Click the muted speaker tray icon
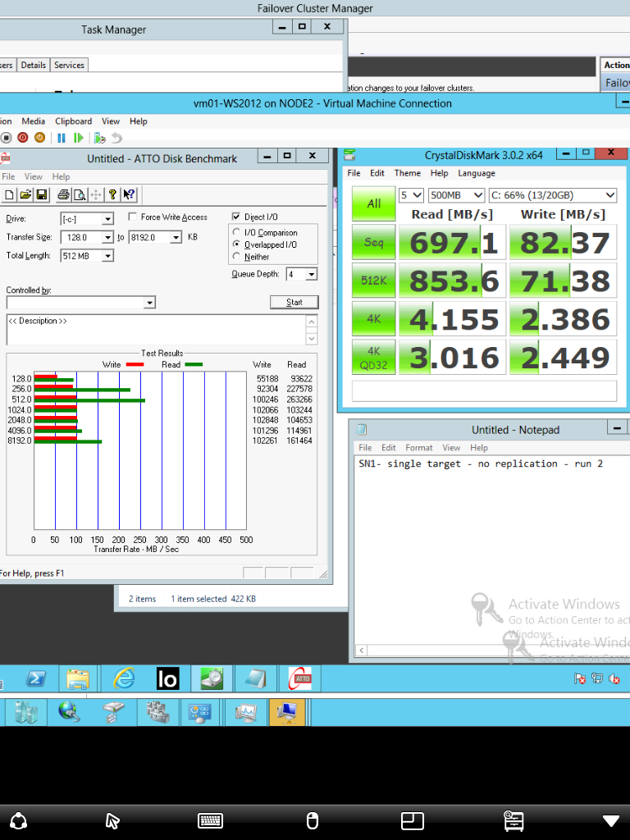630x840 pixels. (614, 678)
